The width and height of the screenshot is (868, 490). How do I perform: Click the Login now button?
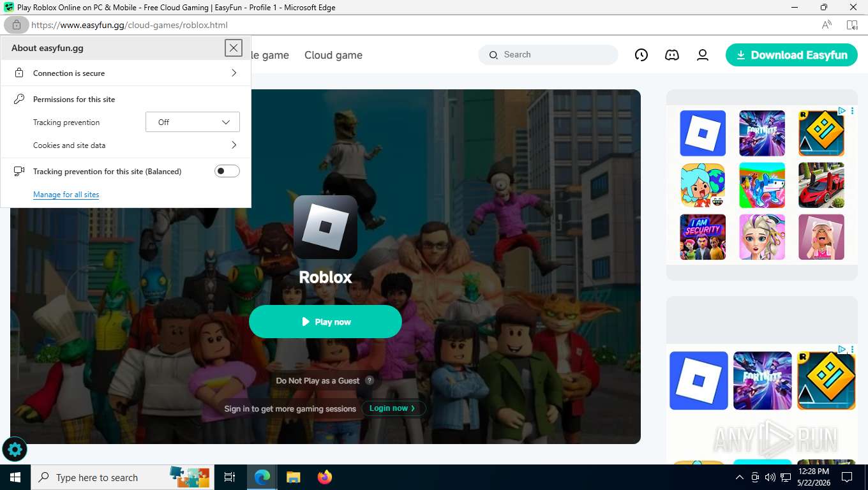(x=393, y=408)
